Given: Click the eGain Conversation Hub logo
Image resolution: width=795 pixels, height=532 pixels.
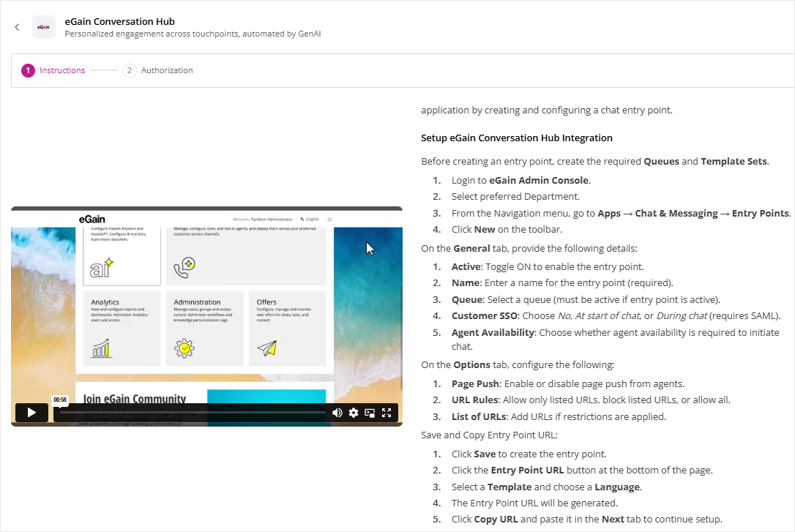Looking at the screenshot, I should [44, 27].
